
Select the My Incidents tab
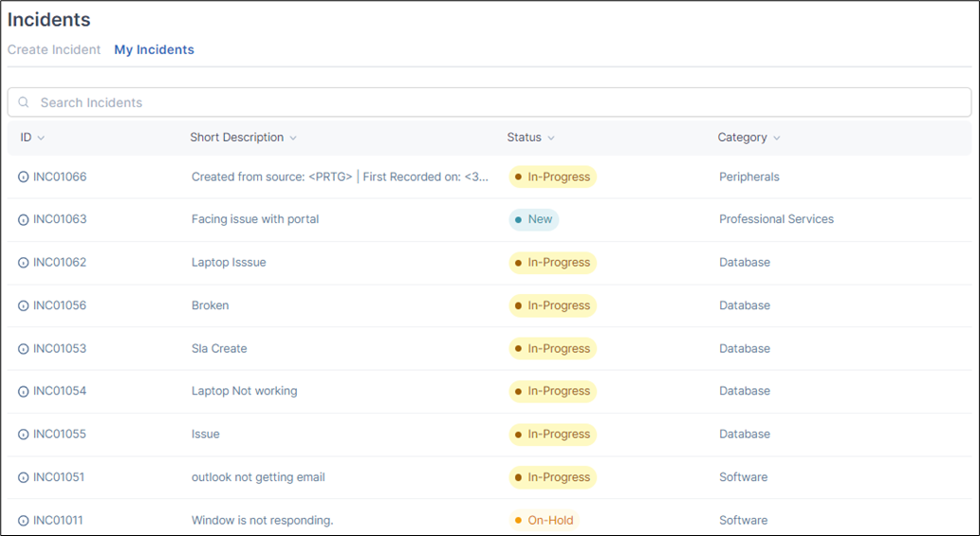pos(154,50)
